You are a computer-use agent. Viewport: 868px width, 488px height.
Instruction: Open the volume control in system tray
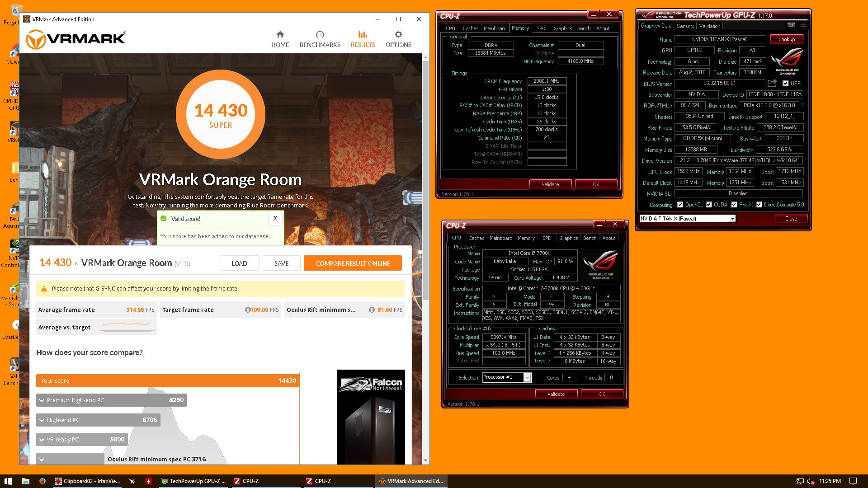coord(810,481)
